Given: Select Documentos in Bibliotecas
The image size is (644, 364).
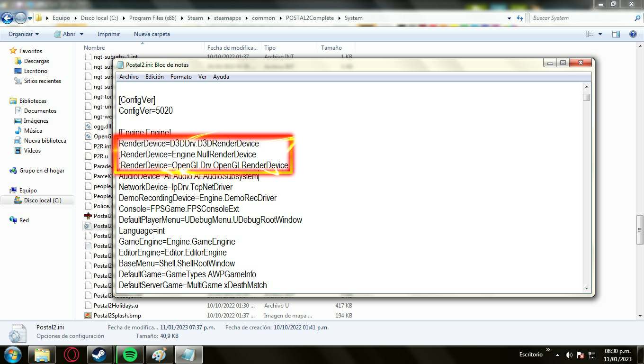Looking at the screenshot, I should click(x=40, y=111).
